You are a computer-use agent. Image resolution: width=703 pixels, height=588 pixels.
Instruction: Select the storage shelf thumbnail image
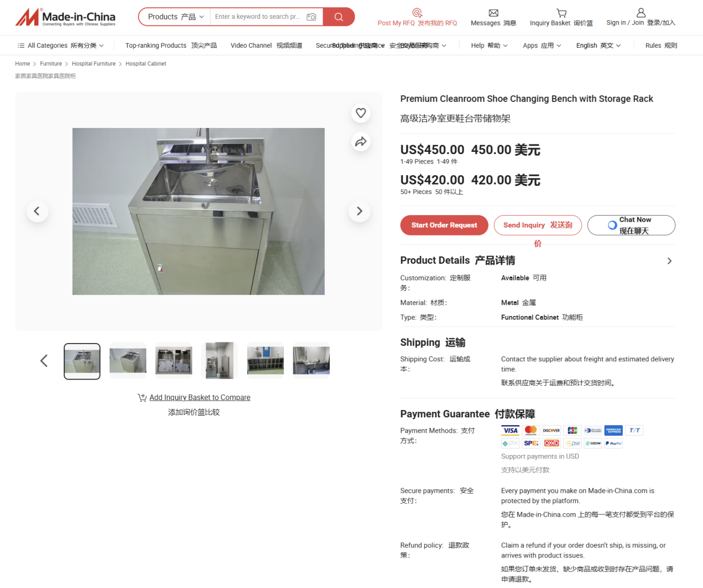[266, 361]
